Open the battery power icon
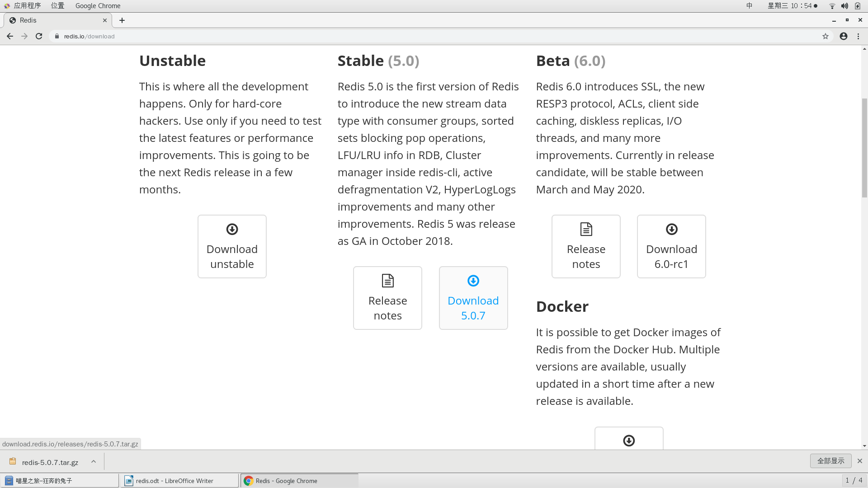This screenshot has width=868, height=488. (858, 6)
